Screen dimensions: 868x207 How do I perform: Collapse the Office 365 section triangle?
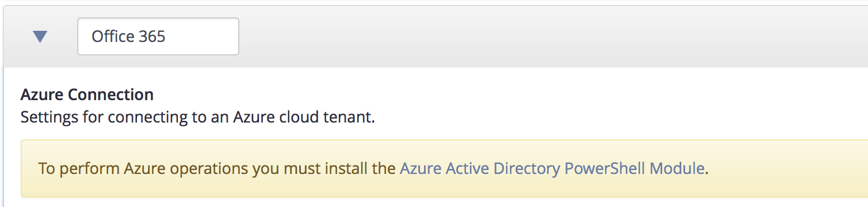coord(40,37)
